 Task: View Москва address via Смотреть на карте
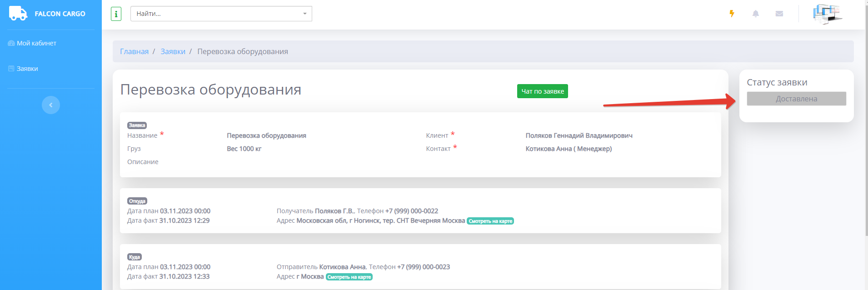[349, 277]
